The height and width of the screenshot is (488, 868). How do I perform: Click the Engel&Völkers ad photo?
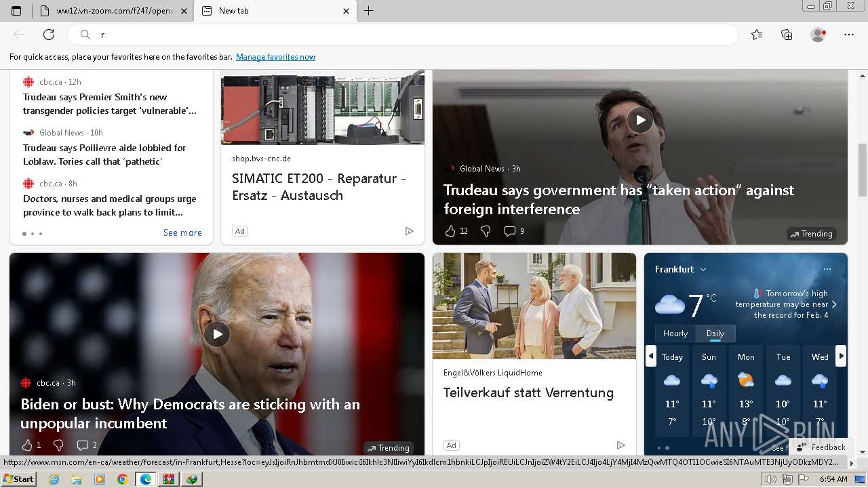click(x=534, y=306)
